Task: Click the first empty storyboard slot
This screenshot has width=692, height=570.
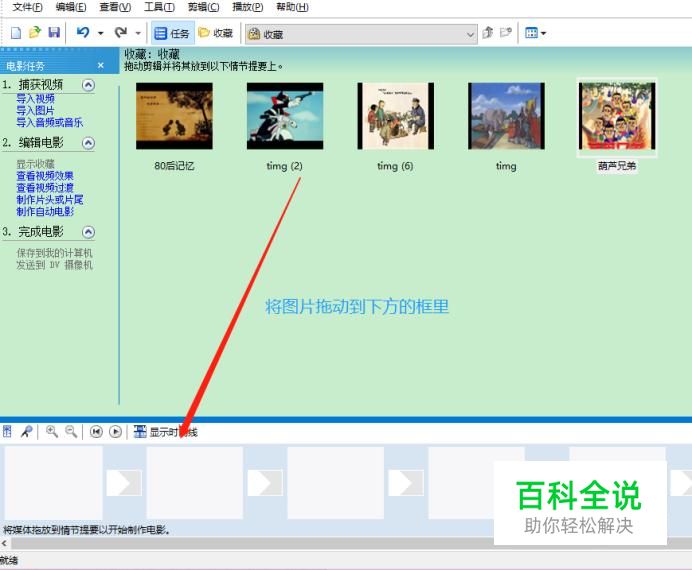Action: [x=53, y=483]
